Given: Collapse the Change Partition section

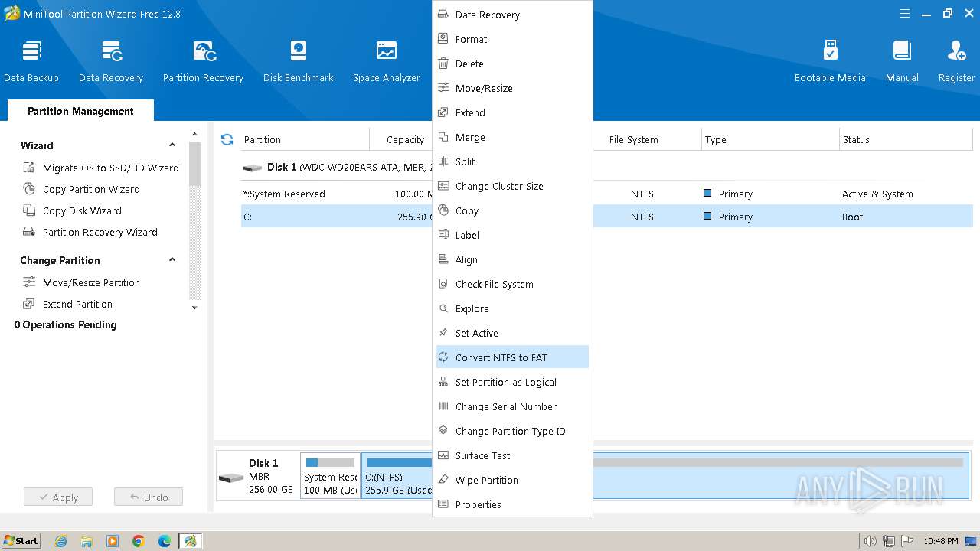Looking at the screenshot, I should pos(172,260).
